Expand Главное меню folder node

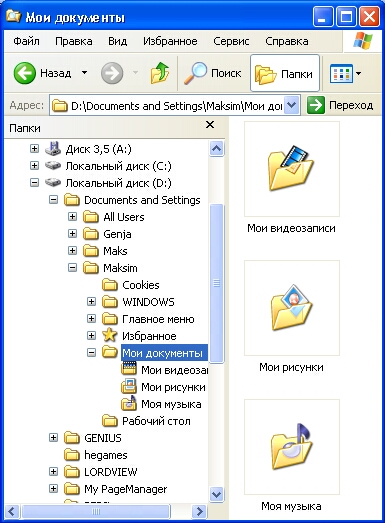pos(91,319)
